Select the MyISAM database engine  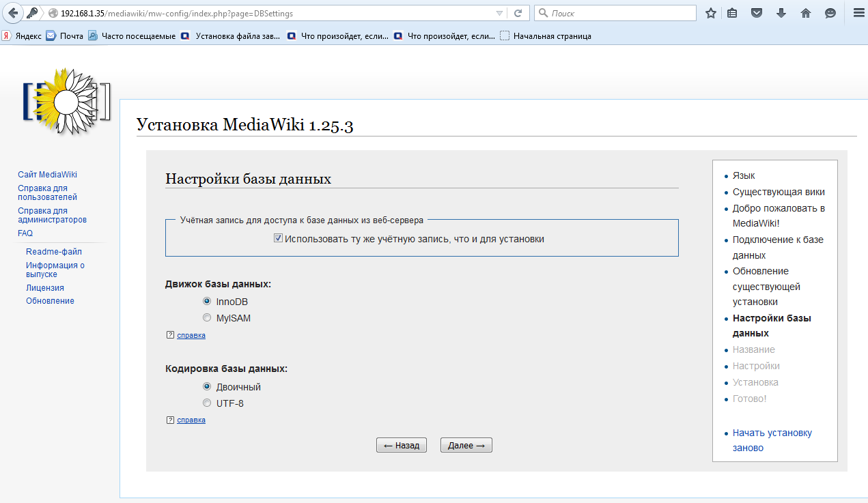207,318
